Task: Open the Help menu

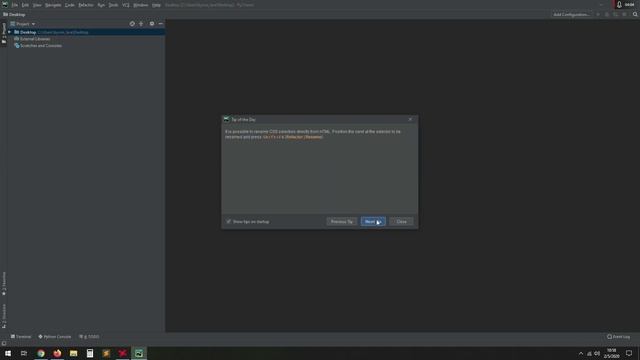Action: [156, 5]
